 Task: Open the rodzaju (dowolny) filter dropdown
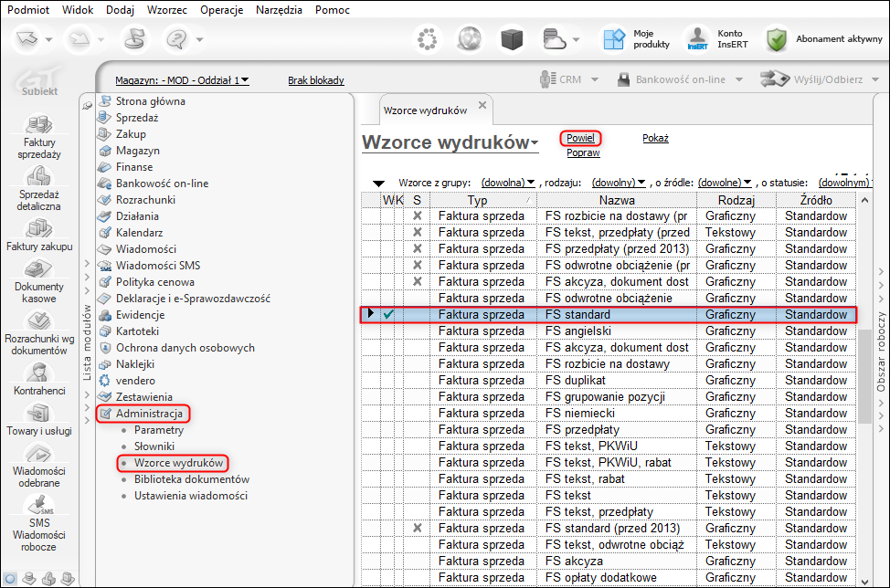(619, 183)
